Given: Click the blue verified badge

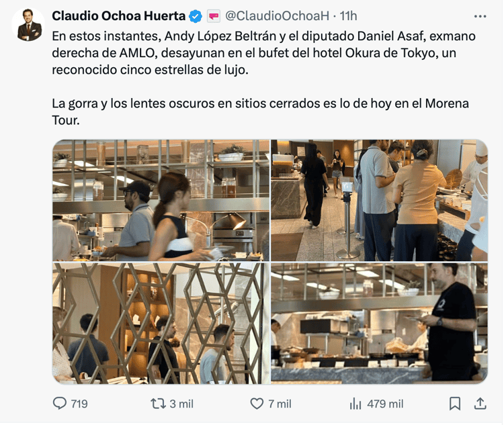Looking at the screenshot, I should coord(195,16).
